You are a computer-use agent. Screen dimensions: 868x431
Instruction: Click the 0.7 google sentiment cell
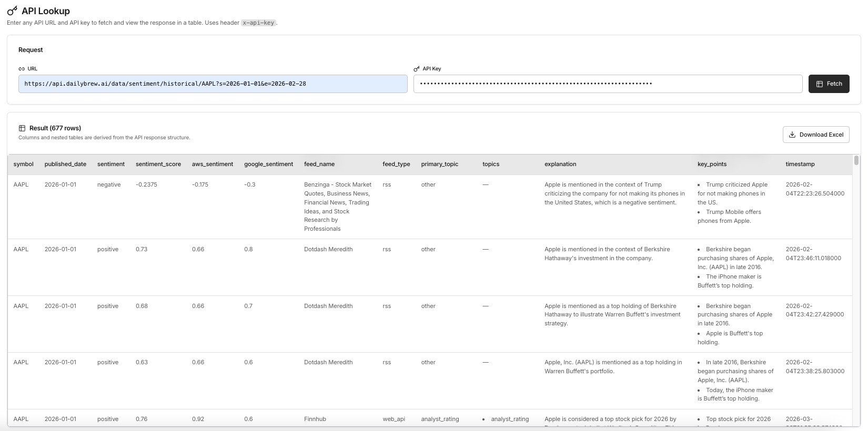point(248,306)
